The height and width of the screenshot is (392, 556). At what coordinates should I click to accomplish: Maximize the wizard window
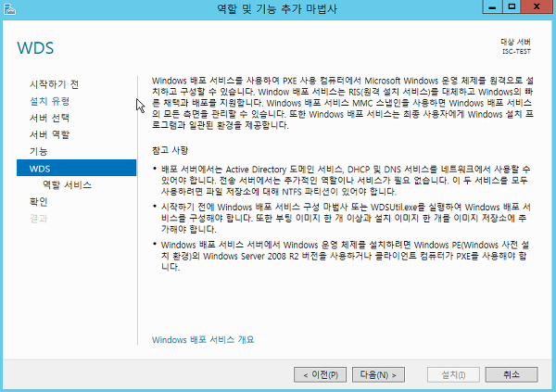[512, 6]
